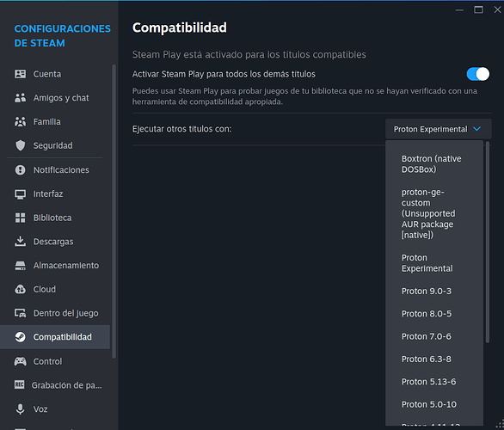Open the Amigos y chat section

click(x=55, y=98)
